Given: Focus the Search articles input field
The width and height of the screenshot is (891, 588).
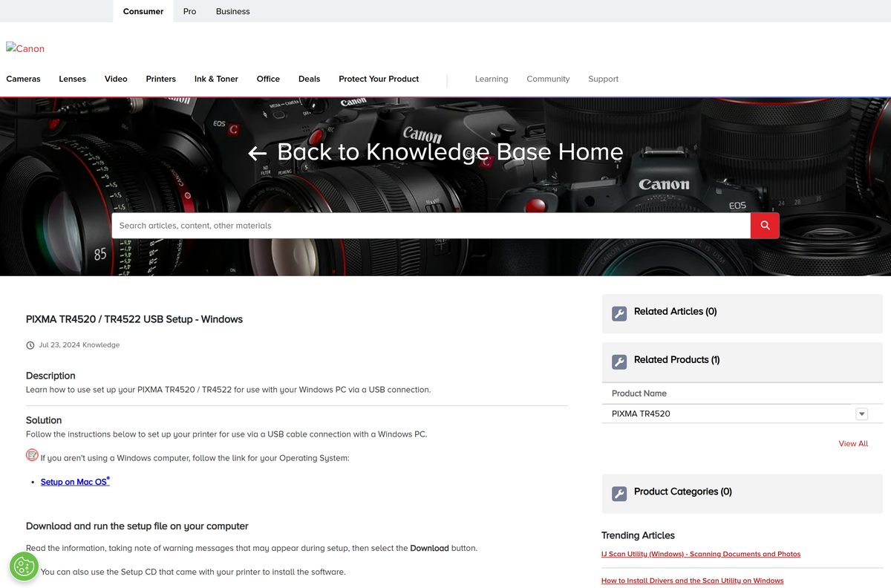Looking at the screenshot, I should click(431, 226).
